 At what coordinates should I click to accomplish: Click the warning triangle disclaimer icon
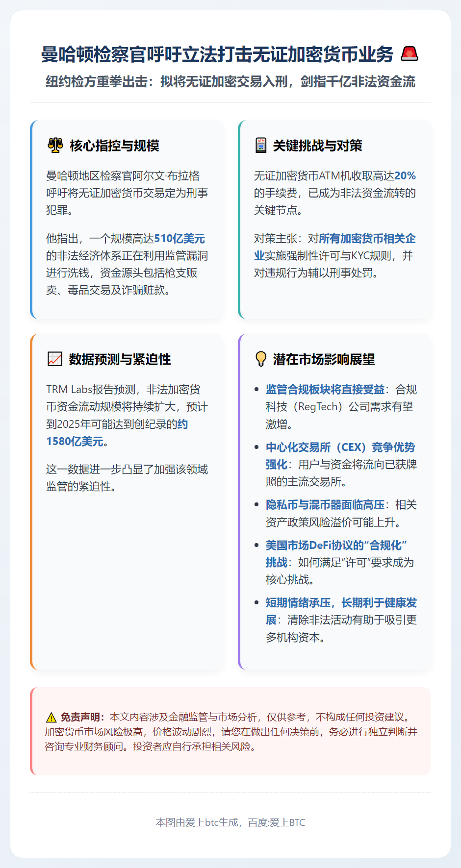(x=51, y=718)
